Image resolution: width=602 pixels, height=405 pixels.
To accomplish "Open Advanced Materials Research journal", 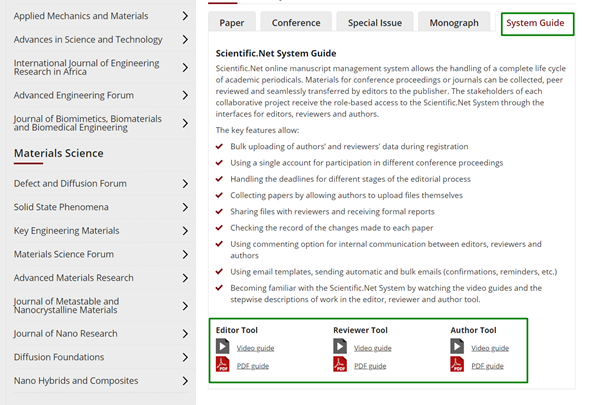I will pos(74,278).
